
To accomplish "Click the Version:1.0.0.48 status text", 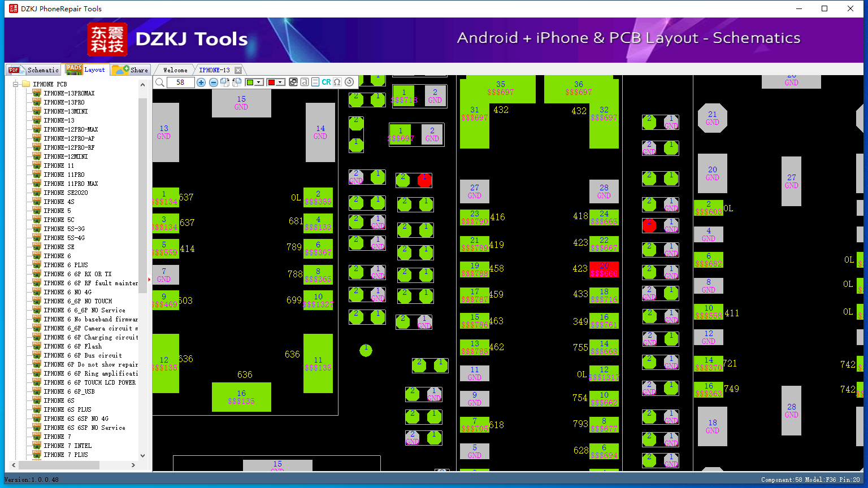I will click(x=32, y=480).
